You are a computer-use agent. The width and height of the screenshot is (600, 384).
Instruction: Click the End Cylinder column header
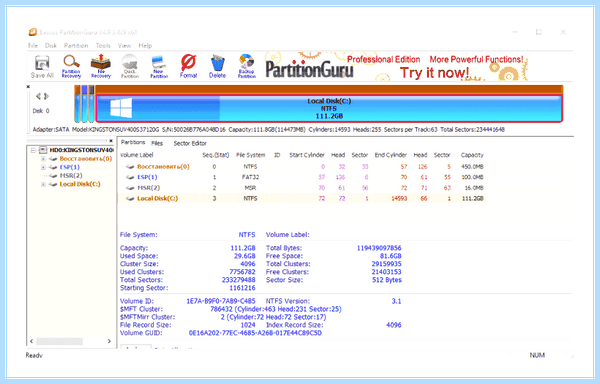pyautogui.click(x=391, y=155)
